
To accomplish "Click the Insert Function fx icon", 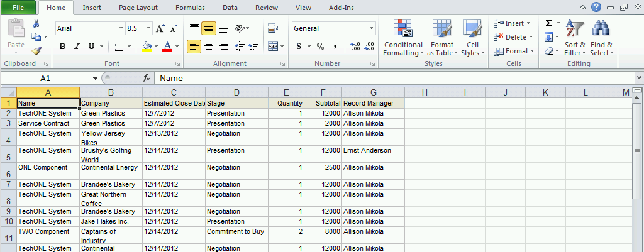I will [147, 78].
